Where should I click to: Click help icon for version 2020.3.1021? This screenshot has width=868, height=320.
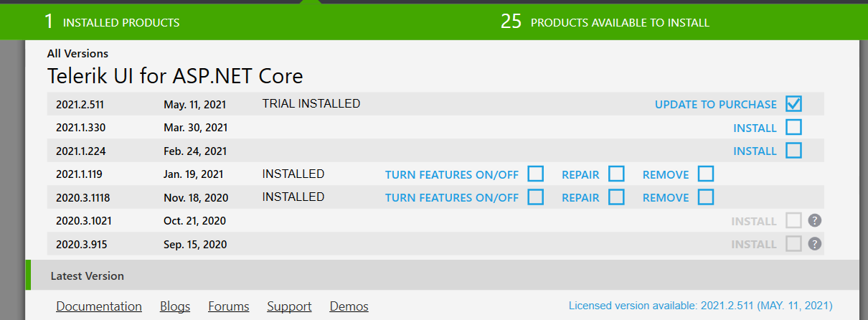tap(814, 220)
